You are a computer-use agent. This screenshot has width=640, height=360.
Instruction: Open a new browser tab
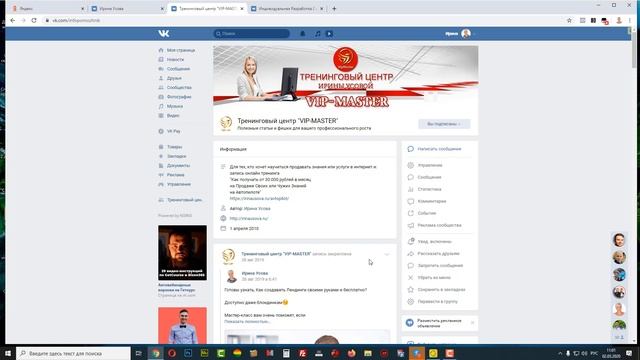[334, 8]
